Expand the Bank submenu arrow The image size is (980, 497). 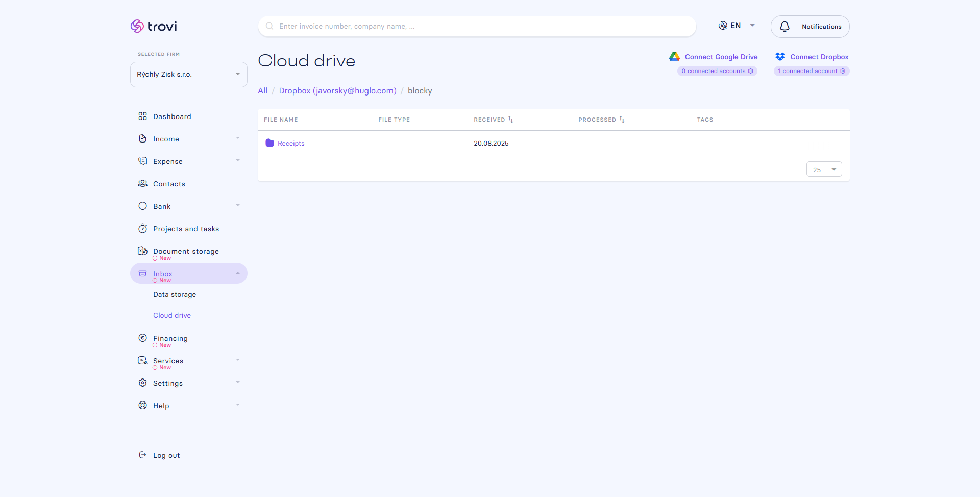click(238, 206)
